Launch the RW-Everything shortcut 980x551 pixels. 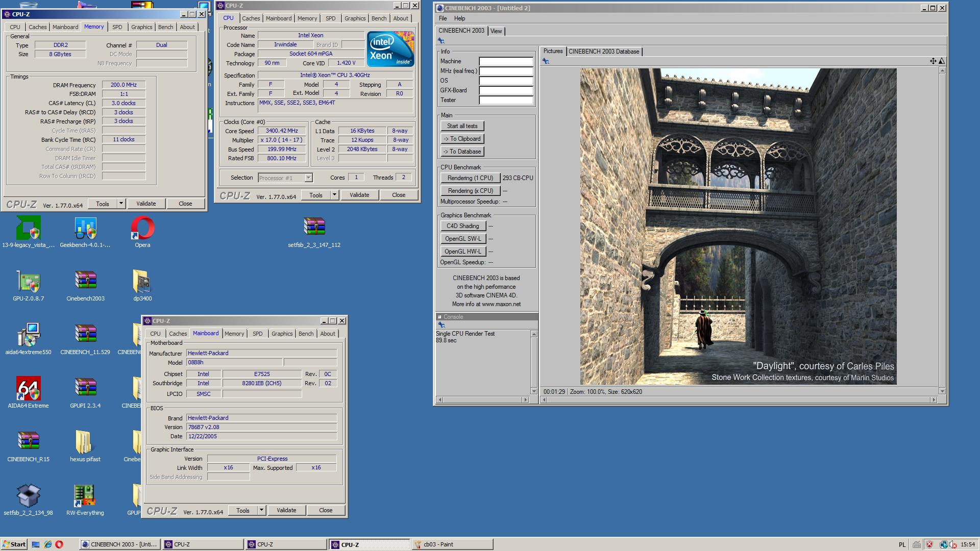85,496
